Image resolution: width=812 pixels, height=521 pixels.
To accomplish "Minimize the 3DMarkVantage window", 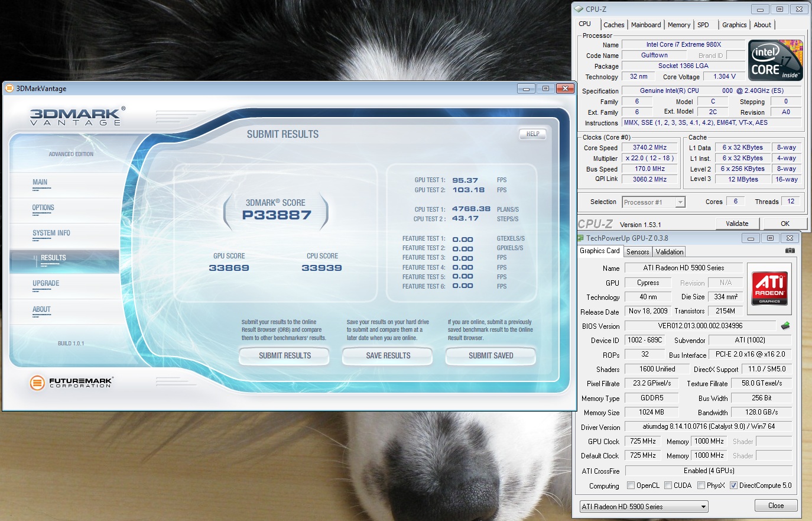I will (x=525, y=89).
